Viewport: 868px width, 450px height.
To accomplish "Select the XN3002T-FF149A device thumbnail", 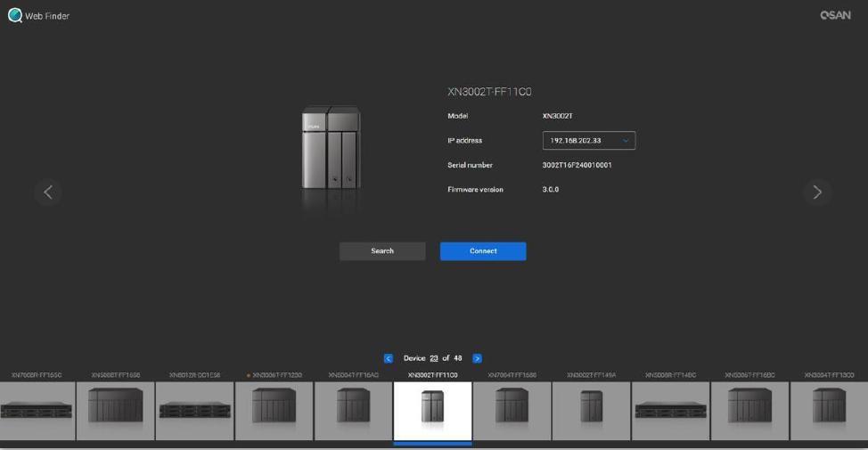I will click(x=591, y=410).
